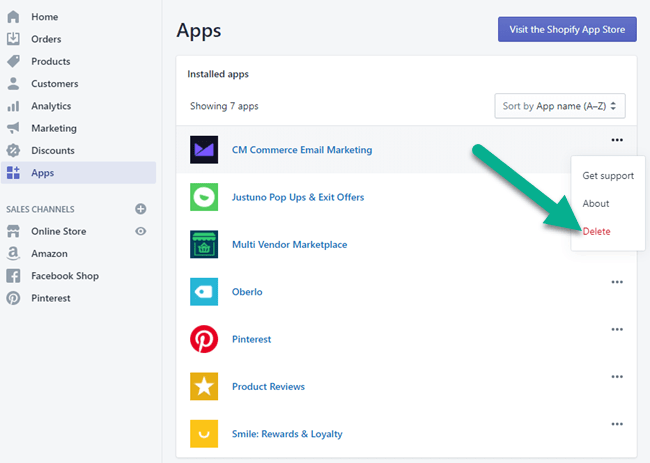Select Delete from the context menu
650x463 pixels.
597,231
